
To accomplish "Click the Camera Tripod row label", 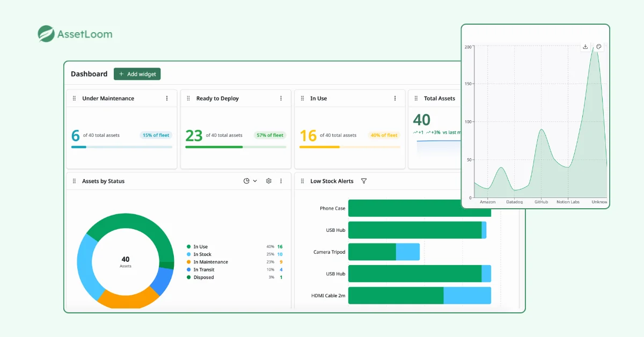I will coord(330,252).
